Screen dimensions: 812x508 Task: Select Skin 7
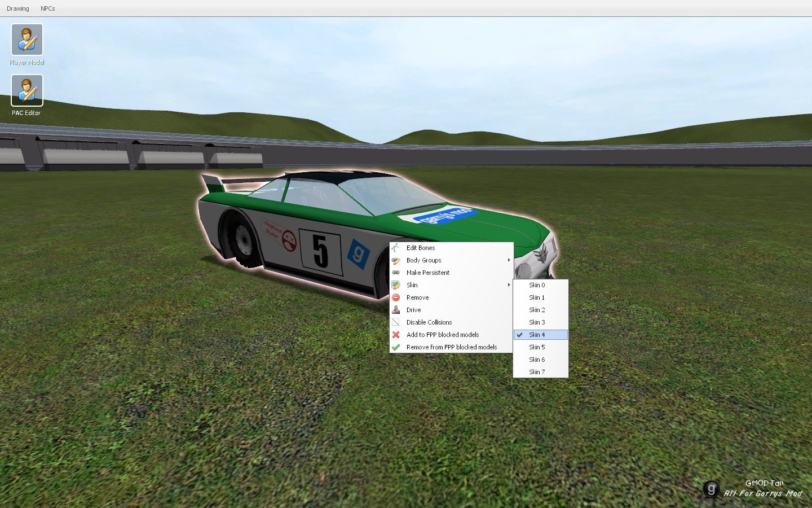(541, 372)
